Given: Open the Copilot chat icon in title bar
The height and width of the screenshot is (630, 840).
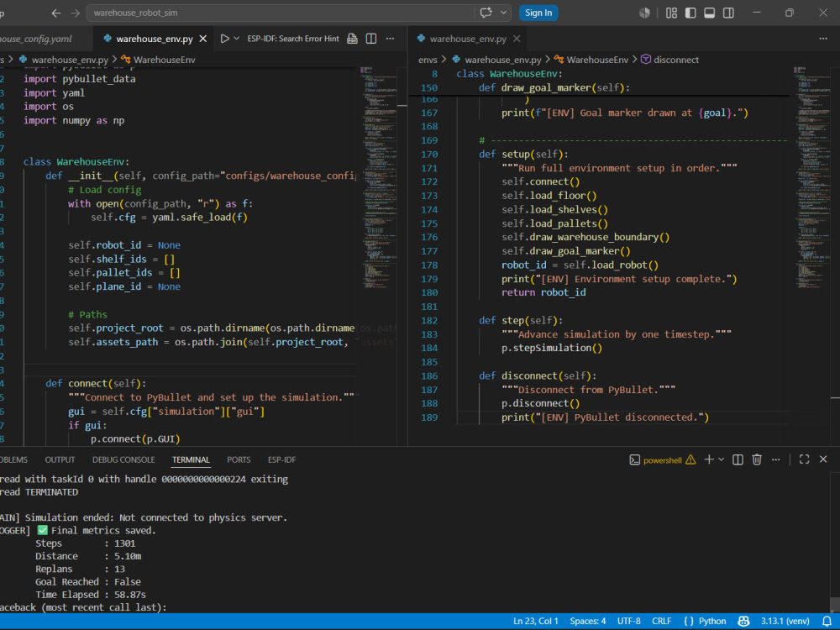Looking at the screenshot, I should pyautogui.click(x=486, y=13).
